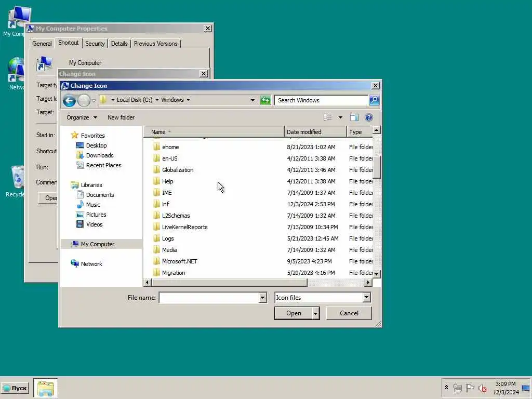The width and height of the screenshot is (532, 399).
Task: Go back with the blue arrow button
Action: coord(69,100)
